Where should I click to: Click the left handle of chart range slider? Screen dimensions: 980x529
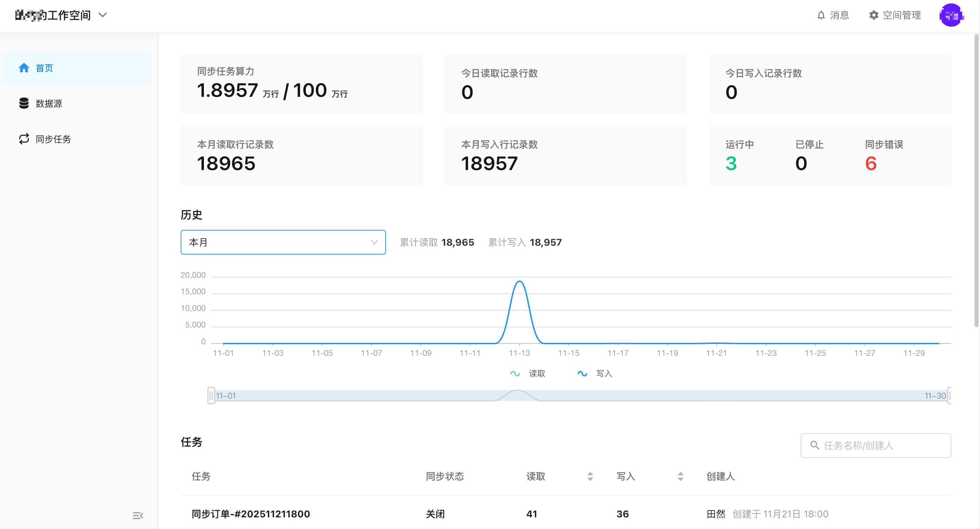(211, 396)
